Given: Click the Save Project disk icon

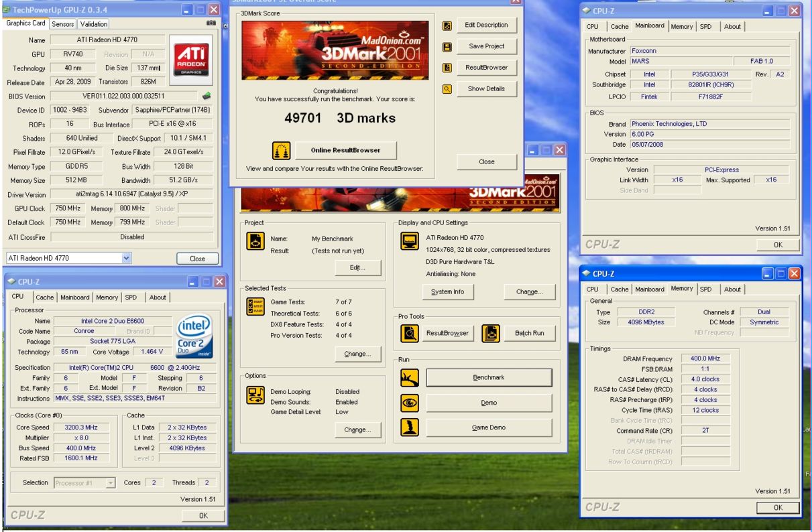Looking at the screenshot, I should click(447, 47).
